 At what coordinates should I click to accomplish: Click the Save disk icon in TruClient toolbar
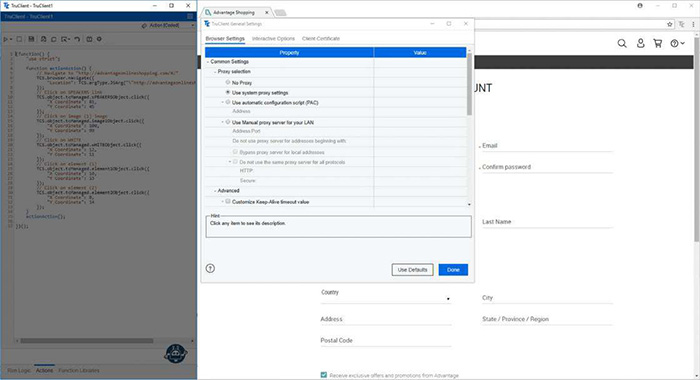pyautogui.click(x=31, y=39)
